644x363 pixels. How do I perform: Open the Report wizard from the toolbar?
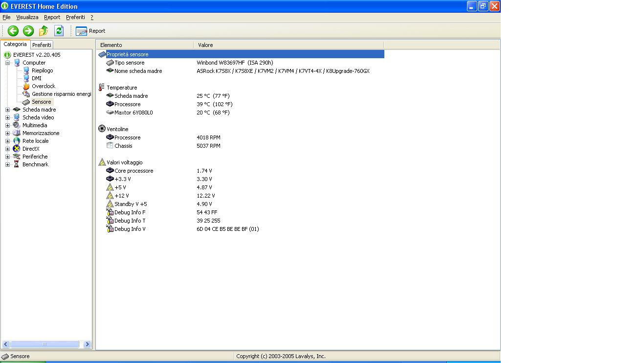point(90,31)
